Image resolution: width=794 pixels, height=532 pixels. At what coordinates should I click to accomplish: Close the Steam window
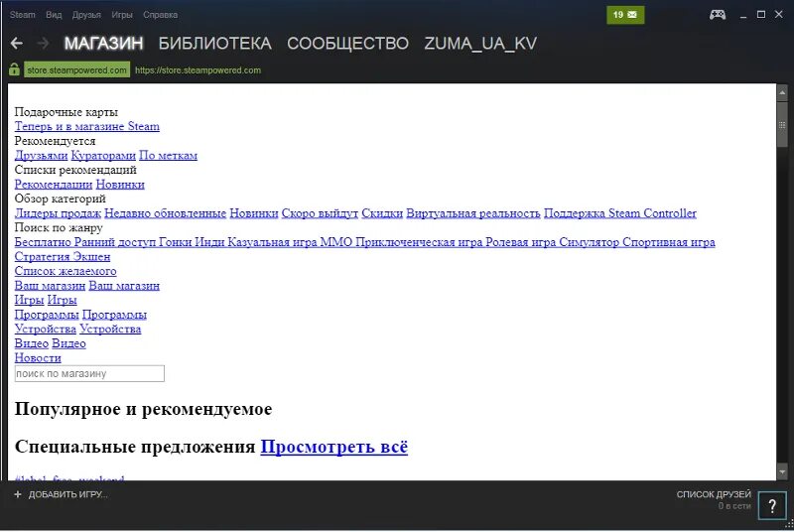click(x=779, y=15)
